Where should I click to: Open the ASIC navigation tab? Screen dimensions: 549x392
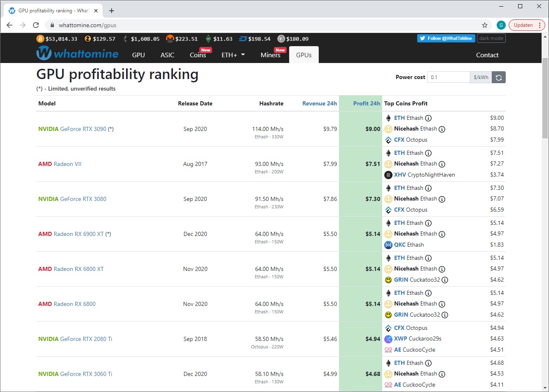tap(167, 55)
